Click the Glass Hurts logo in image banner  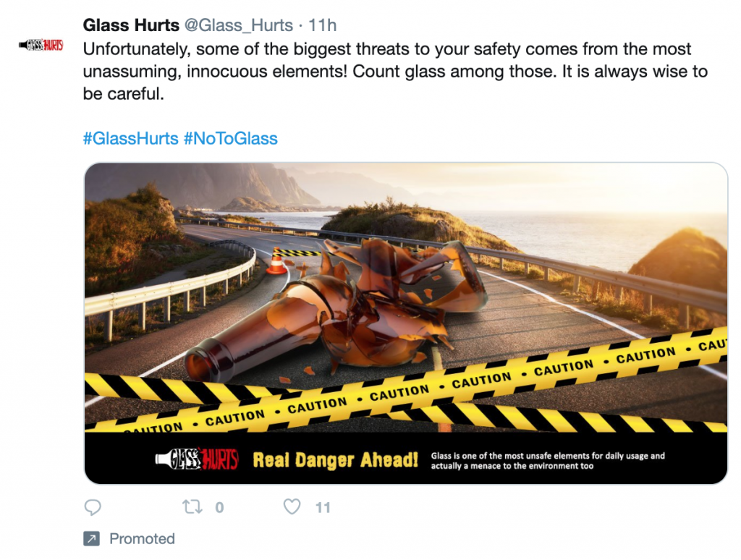197,459
